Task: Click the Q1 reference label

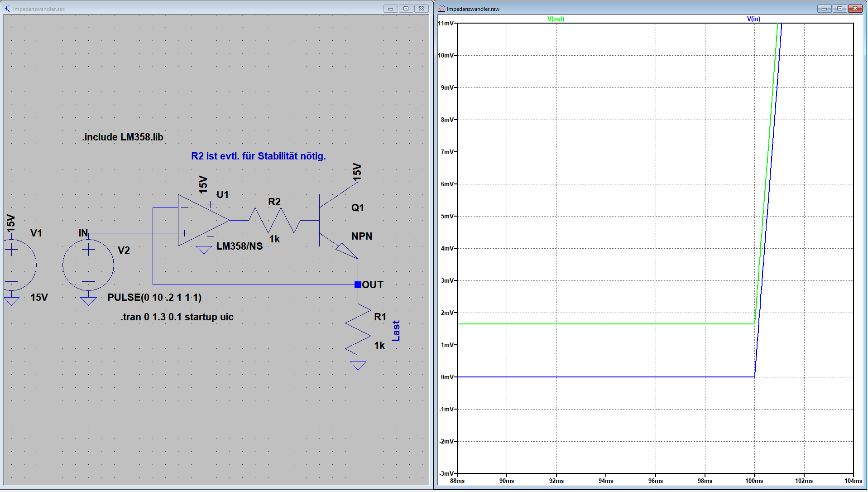Action: (x=358, y=208)
